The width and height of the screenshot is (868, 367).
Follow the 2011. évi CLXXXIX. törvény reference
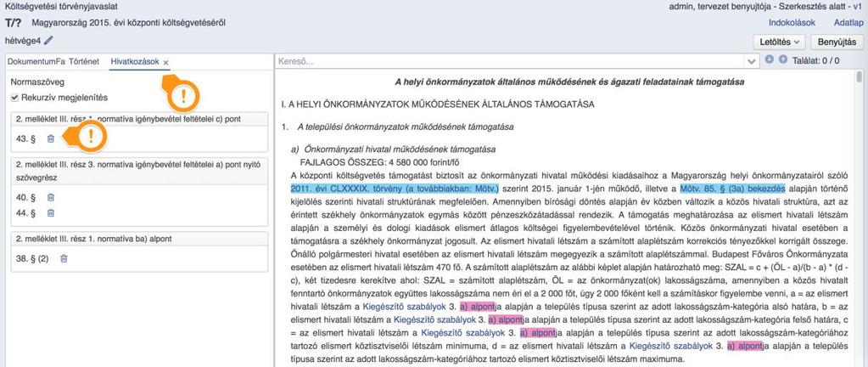coord(395,189)
